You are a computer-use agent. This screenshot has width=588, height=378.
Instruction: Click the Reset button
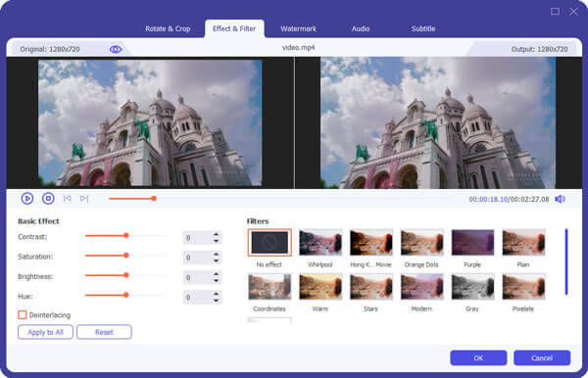click(104, 332)
